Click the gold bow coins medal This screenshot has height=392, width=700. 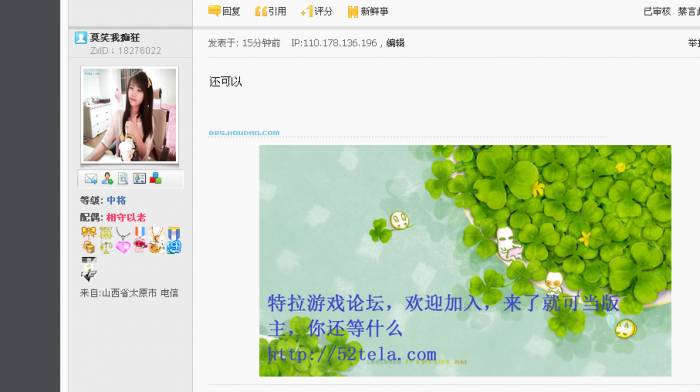[x=89, y=240]
